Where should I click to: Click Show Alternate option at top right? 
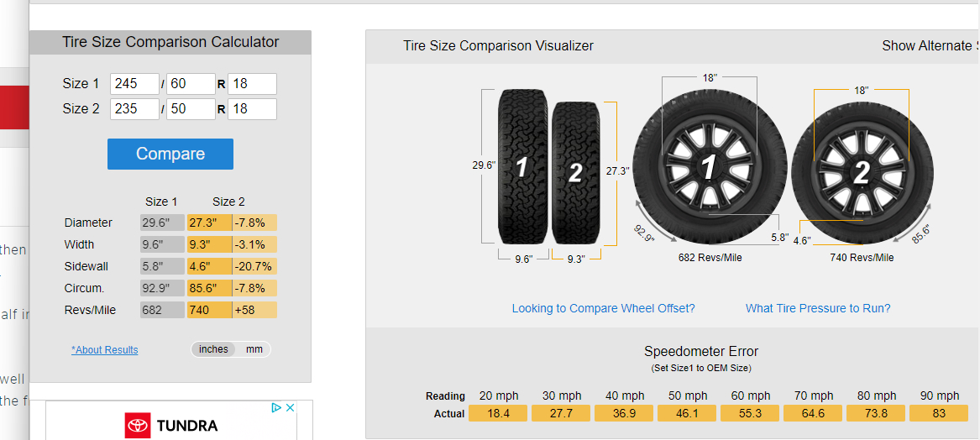[x=929, y=46]
